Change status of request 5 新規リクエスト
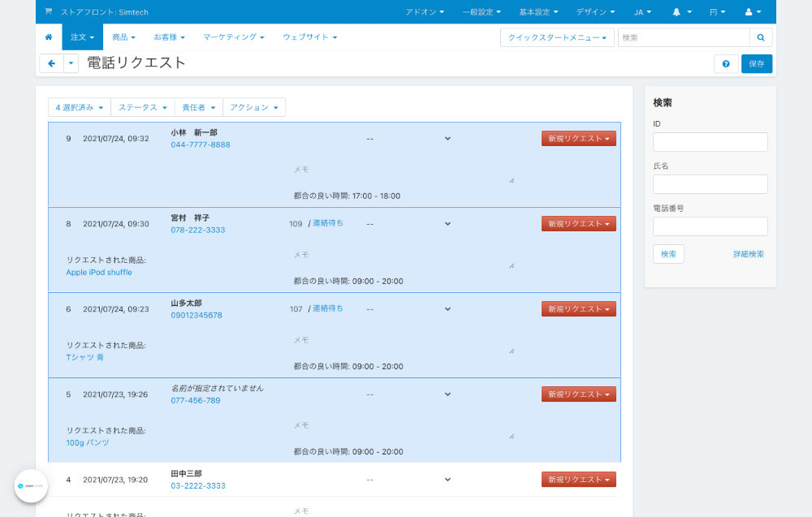This screenshot has width=812, height=517. (x=579, y=394)
